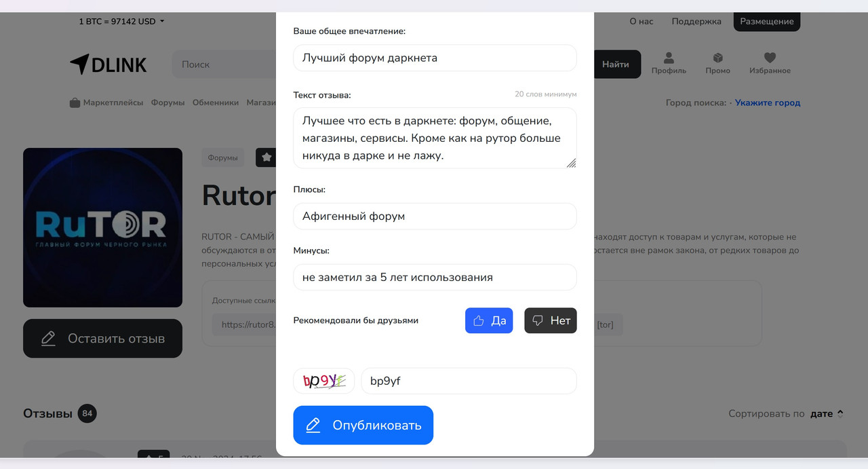Open the Форумы category in navigation
The width and height of the screenshot is (868, 469).
tap(168, 102)
